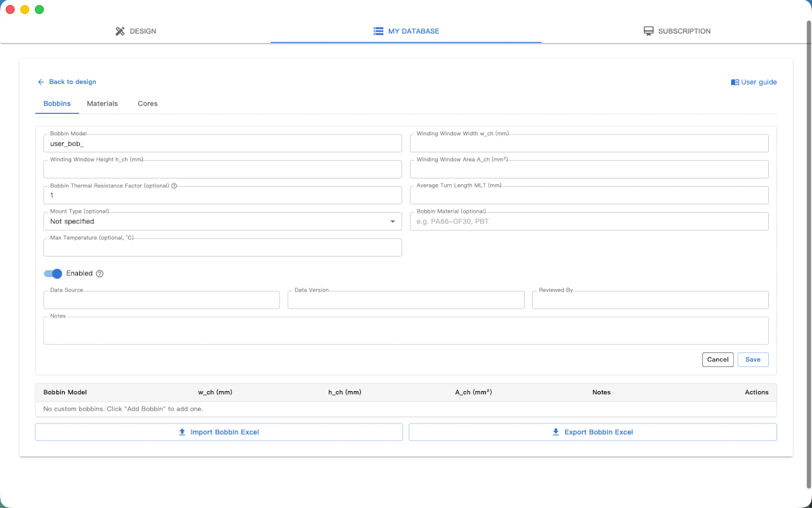Image resolution: width=812 pixels, height=508 pixels.
Task: Click help icon next to Enabled
Action: coord(100,274)
